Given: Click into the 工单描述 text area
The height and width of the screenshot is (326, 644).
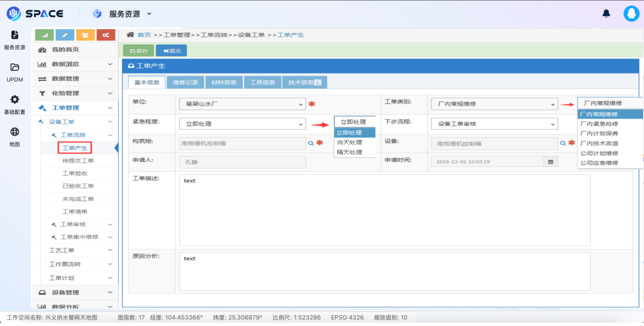Looking at the screenshot, I should (x=384, y=210).
